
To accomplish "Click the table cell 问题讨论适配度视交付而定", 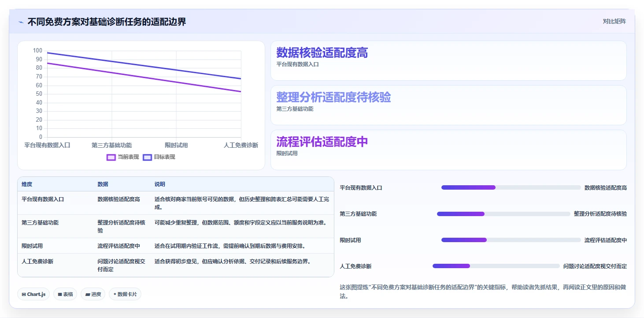I will (x=121, y=266).
